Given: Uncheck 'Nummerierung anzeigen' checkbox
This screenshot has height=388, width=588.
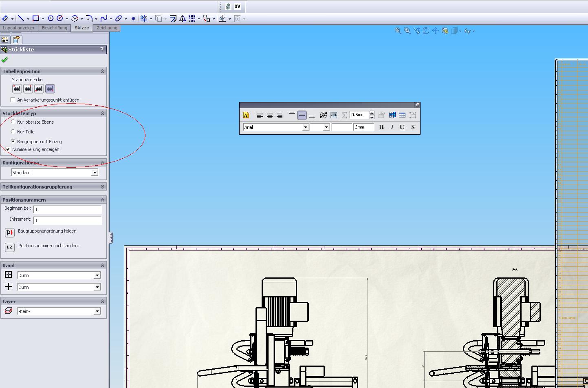Looking at the screenshot, I should point(8,149).
